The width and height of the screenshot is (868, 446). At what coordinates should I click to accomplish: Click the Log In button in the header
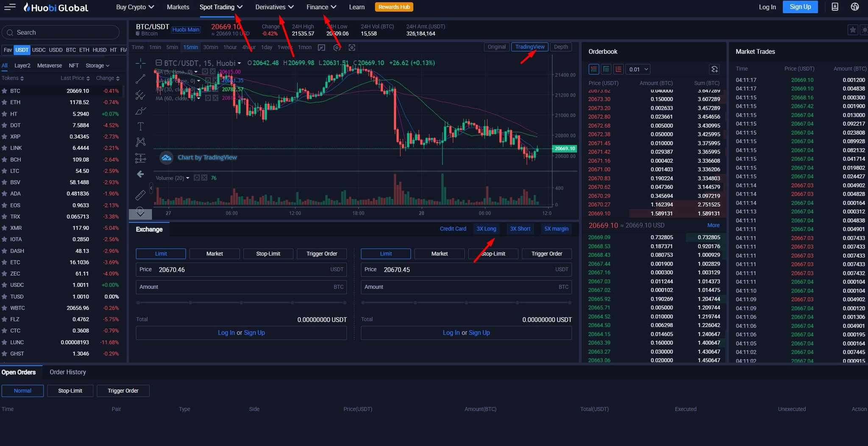[x=767, y=7]
